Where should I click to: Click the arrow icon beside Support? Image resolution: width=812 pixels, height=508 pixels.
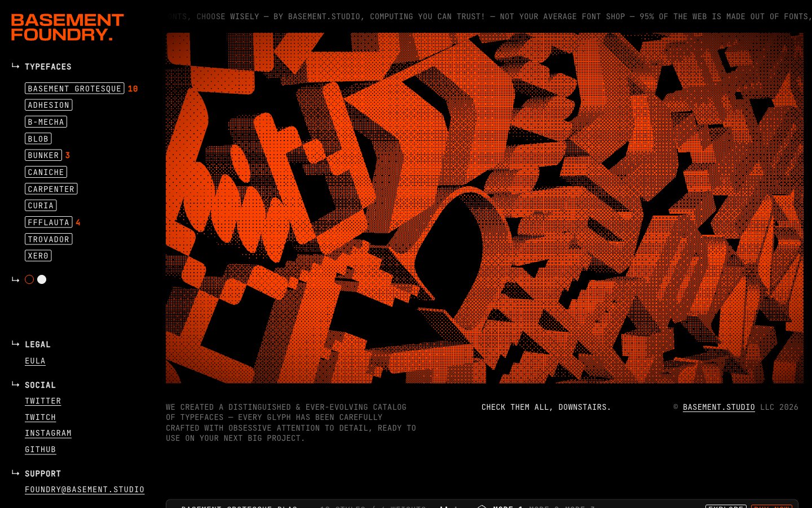pyautogui.click(x=16, y=473)
